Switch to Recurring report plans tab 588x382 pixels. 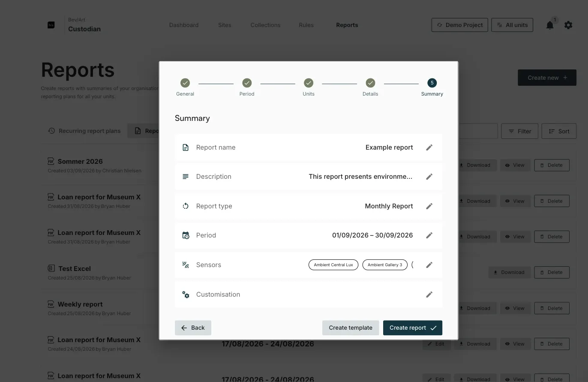click(84, 131)
